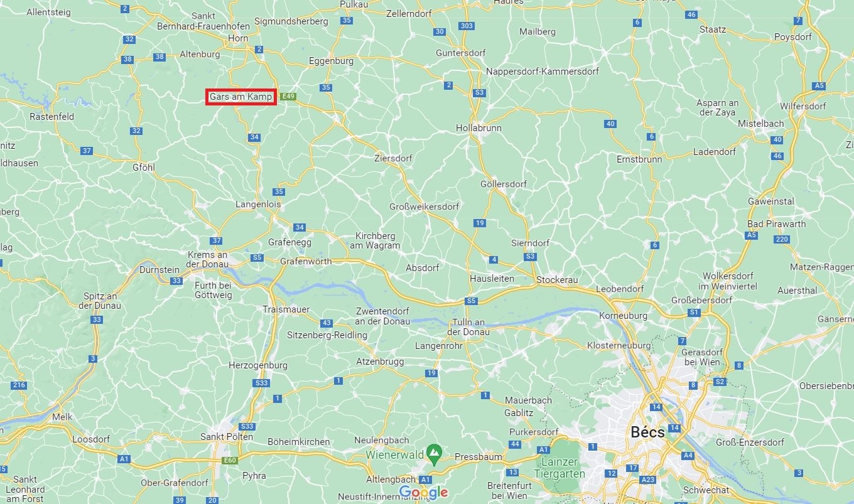The width and height of the screenshot is (854, 504).
Task: Click the E60 route shield near Sankt Pölten
Action: click(x=230, y=461)
